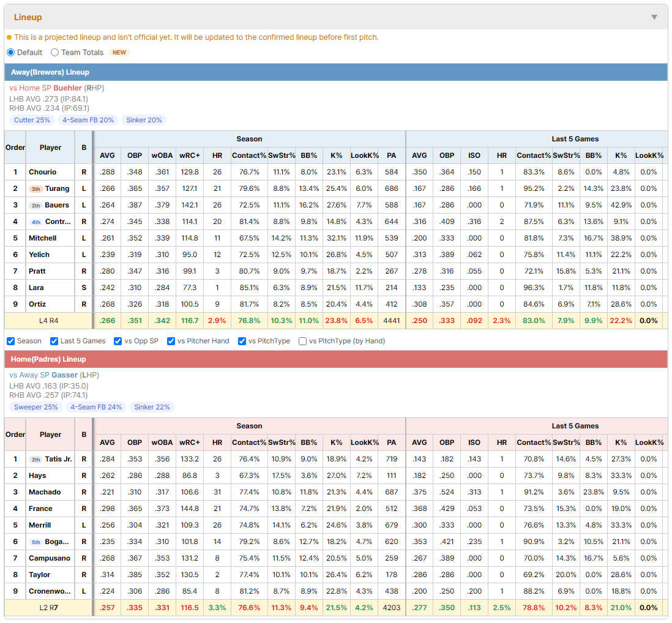The width and height of the screenshot is (672, 623).
Task: Open home starting pitcher Buehler's link
Action: (x=67, y=88)
